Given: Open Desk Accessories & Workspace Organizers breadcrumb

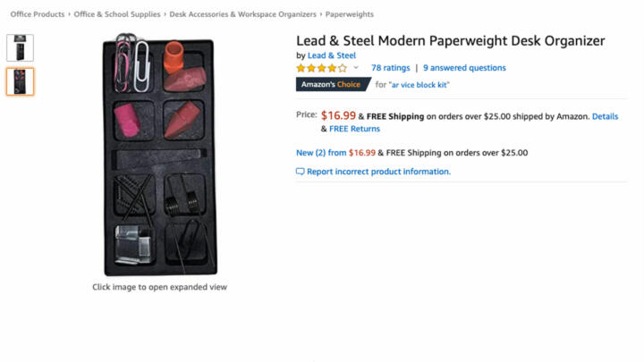Looking at the screenshot, I should [x=242, y=14].
